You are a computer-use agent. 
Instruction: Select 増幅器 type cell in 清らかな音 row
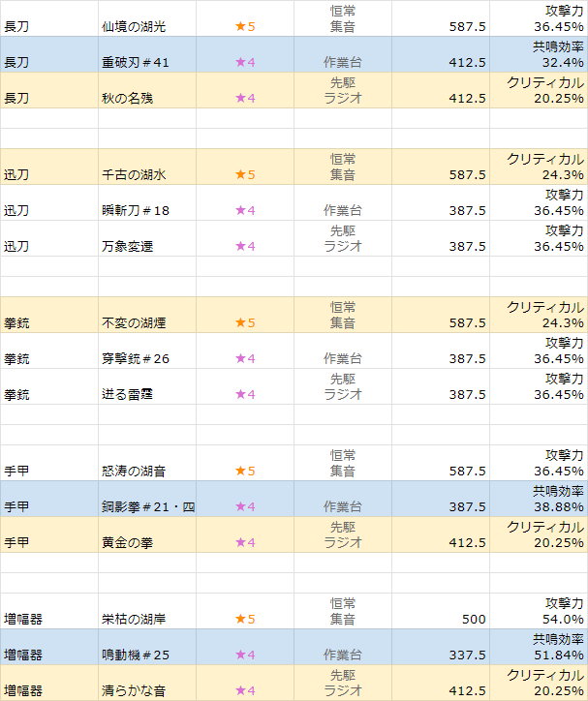pos(49,683)
